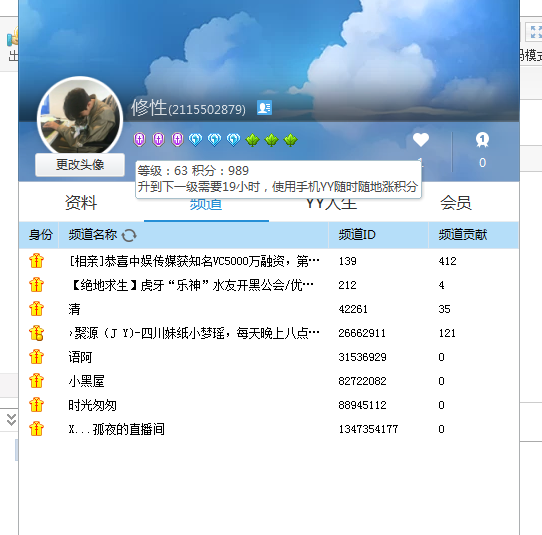This screenshot has width=542, height=535.
Task: Click contribution value 121
Action: point(447,333)
